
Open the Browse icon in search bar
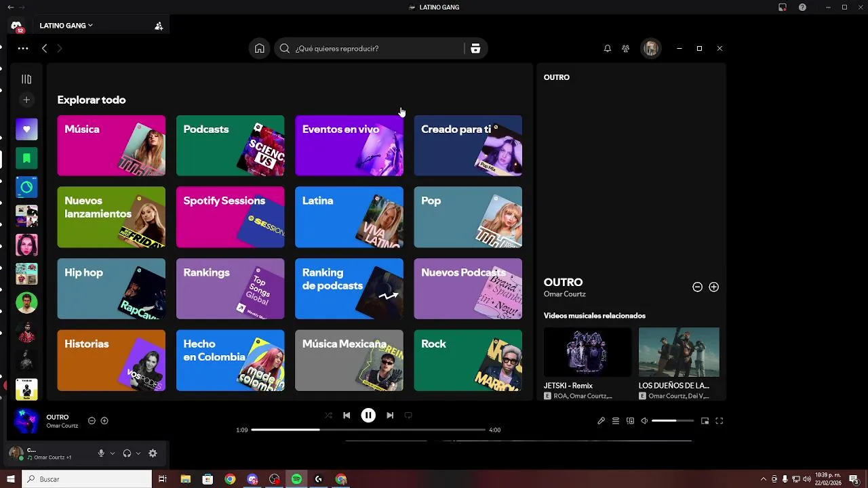coord(475,48)
